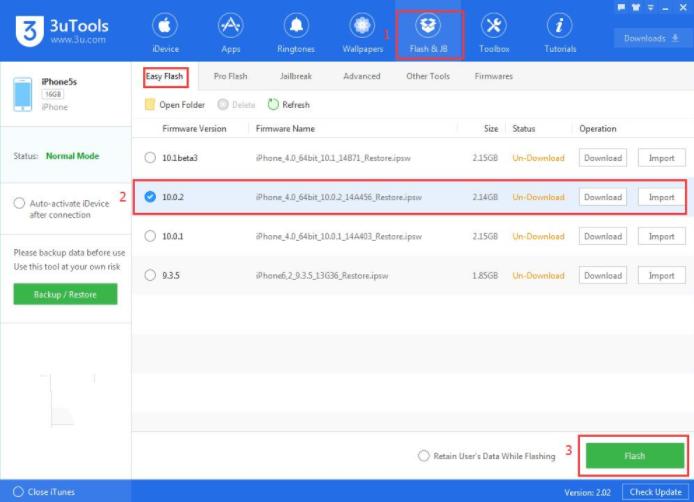This screenshot has height=502, width=694.
Task: Switch to the Firmwares tab
Action: click(494, 76)
